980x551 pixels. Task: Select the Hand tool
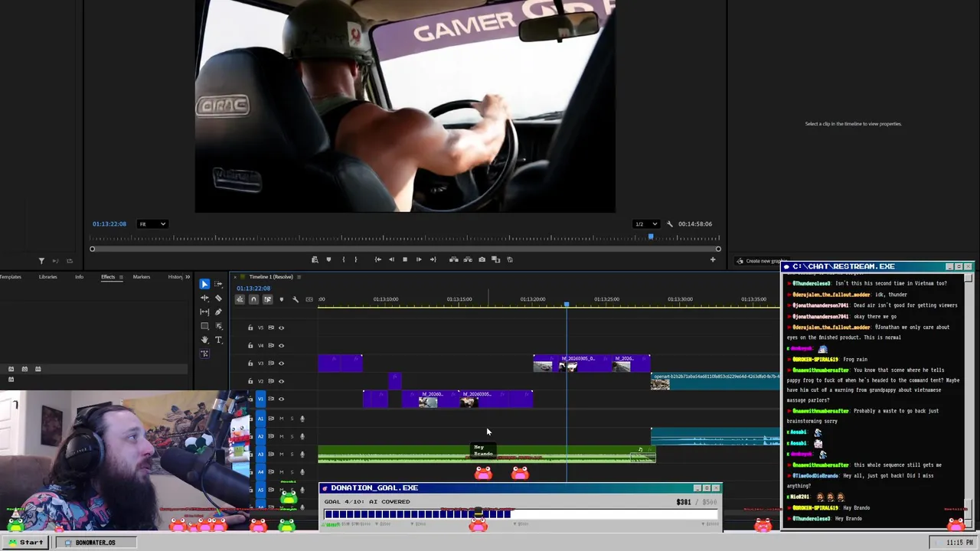204,340
